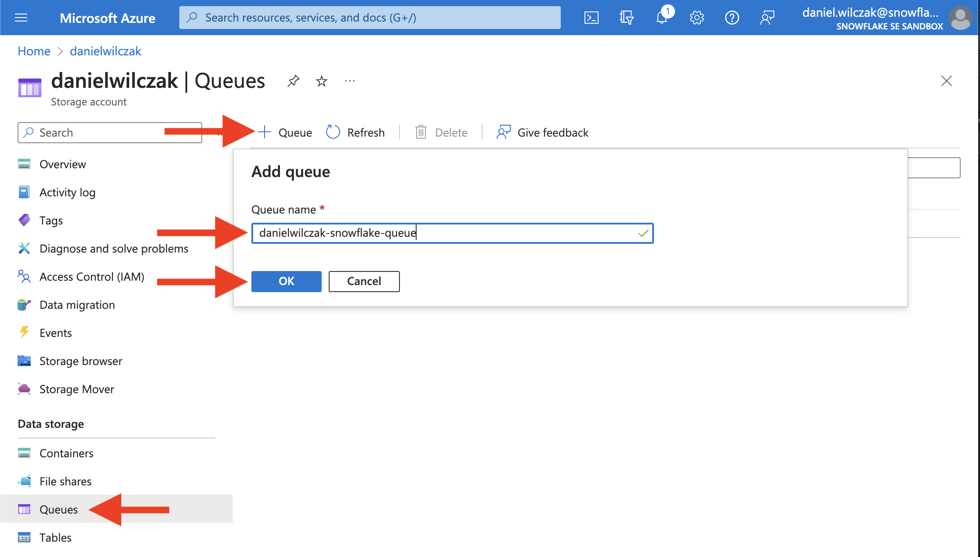Close the Queues blade
This screenshot has height=557, width=980.
coord(947,81)
